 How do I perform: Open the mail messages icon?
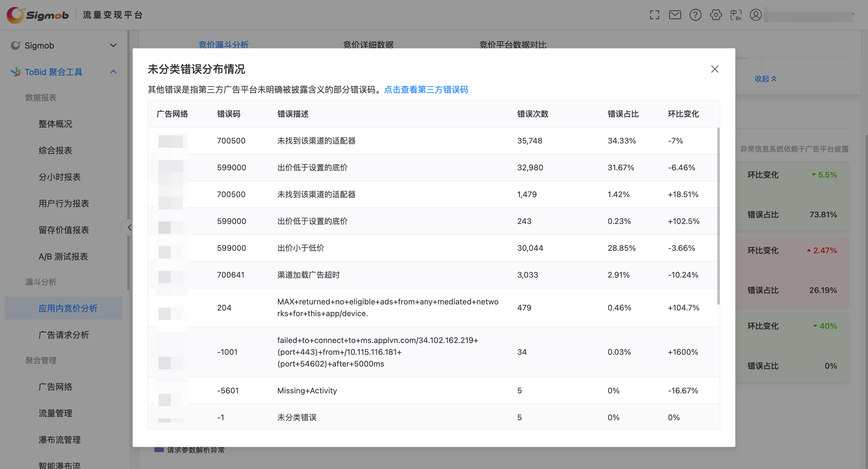pyautogui.click(x=675, y=15)
